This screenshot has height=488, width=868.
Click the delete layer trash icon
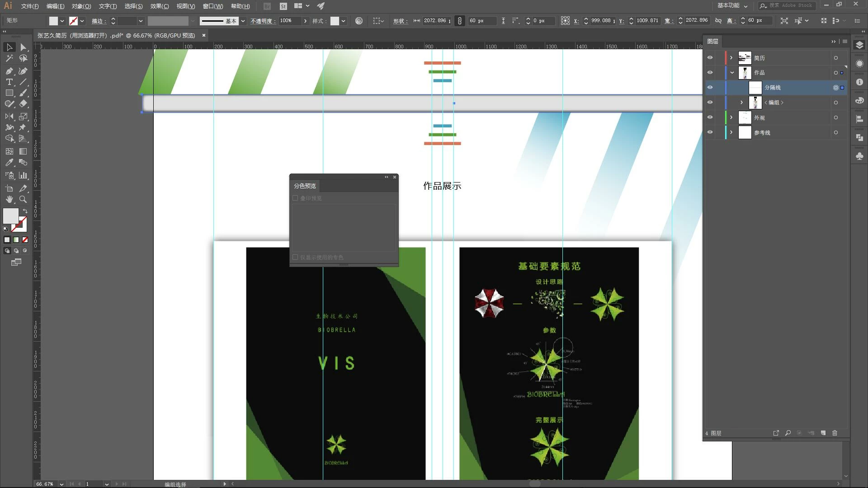[x=835, y=433]
